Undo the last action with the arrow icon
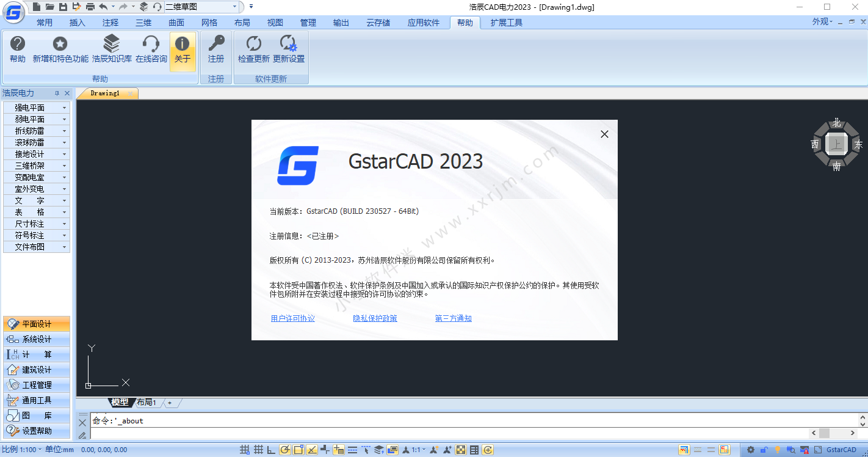This screenshot has height=457, width=868. [x=103, y=7]
